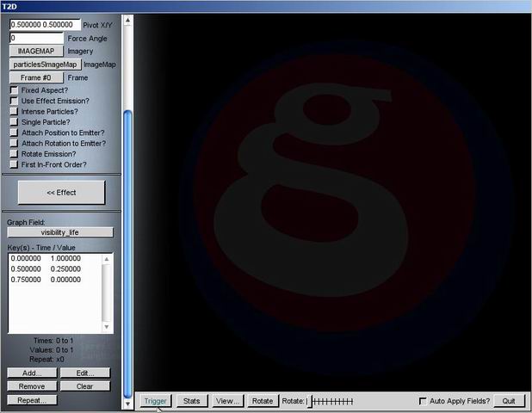Click the Edit... key button
Viewport: 532px width, 413px height.
85,373
